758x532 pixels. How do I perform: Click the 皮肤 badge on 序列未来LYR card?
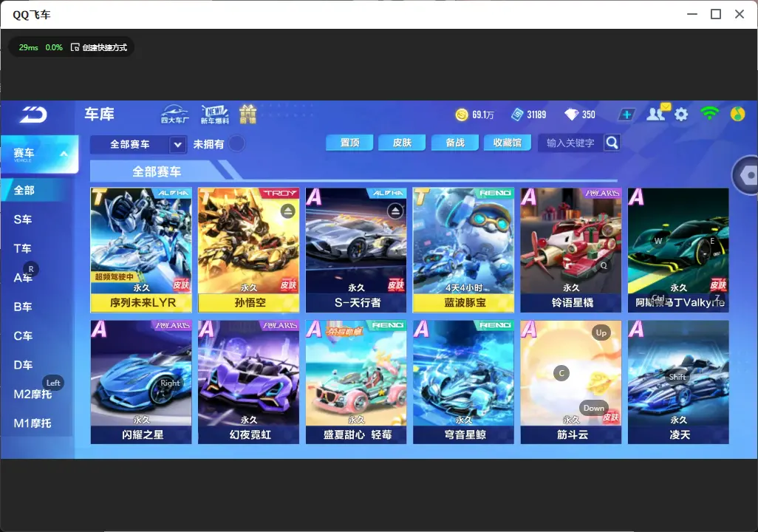(181, 284)
